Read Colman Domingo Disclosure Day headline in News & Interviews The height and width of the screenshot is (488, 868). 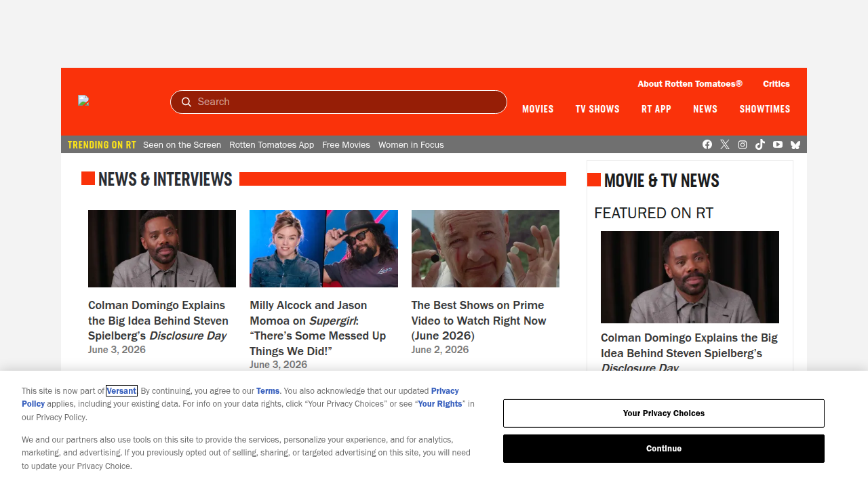tap(158, 321)
